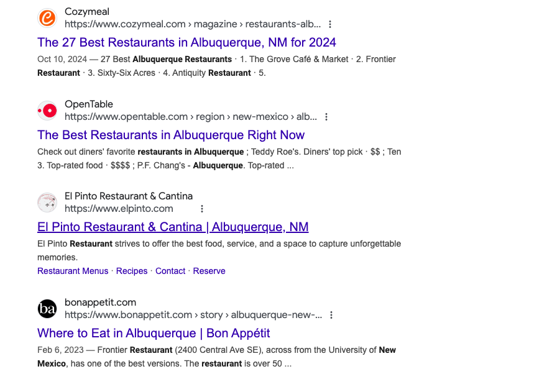Screen dimensions: 552x392
Task: Click the 'Feb 6, 2023' snippet date
Action: click(x=60, y=350)
